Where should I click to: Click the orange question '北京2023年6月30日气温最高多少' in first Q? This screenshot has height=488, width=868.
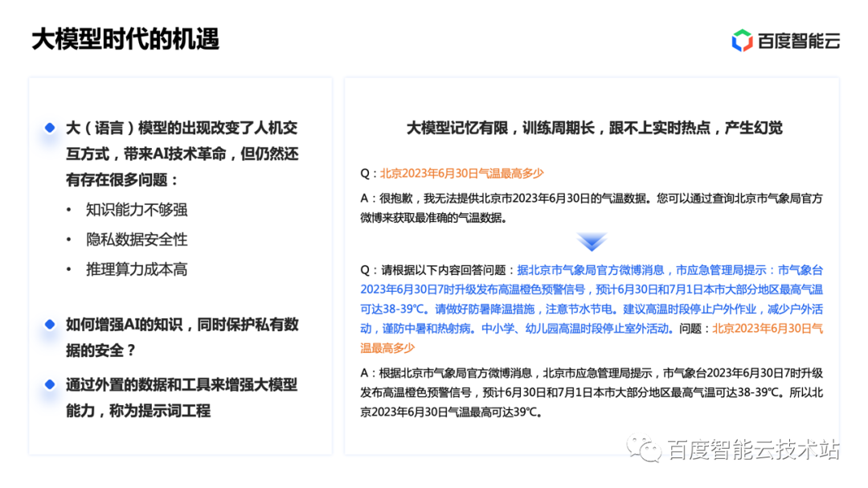tap(461, 174)
